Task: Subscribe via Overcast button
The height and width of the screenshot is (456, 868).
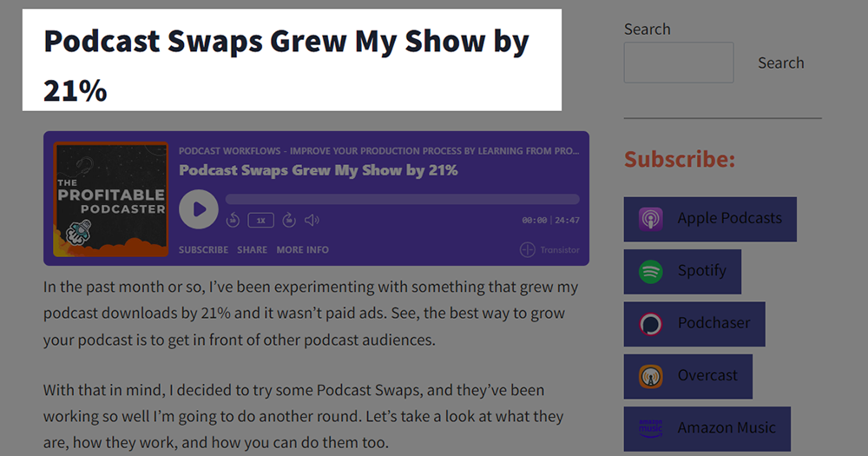Action: (688, 376)
